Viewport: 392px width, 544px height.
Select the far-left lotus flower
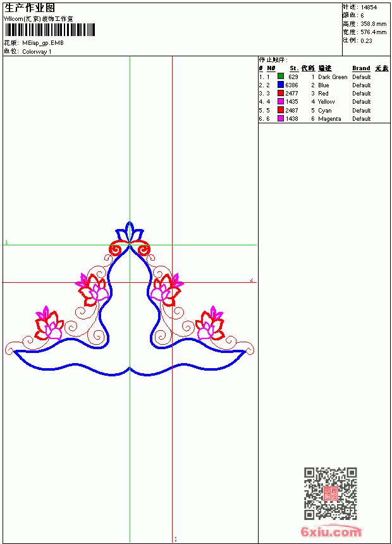[49, 324]
